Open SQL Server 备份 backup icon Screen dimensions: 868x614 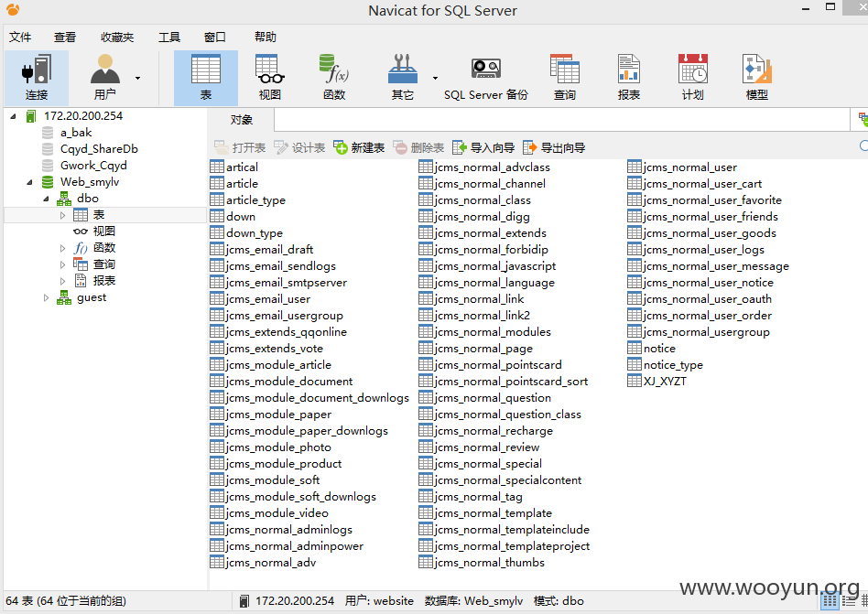click(x=486, y=78)
